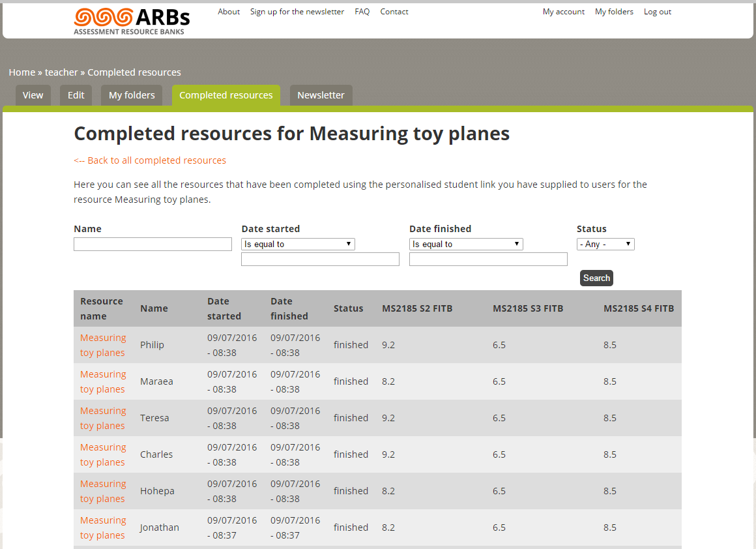Follow the teacher breadcrumb link

61,72
